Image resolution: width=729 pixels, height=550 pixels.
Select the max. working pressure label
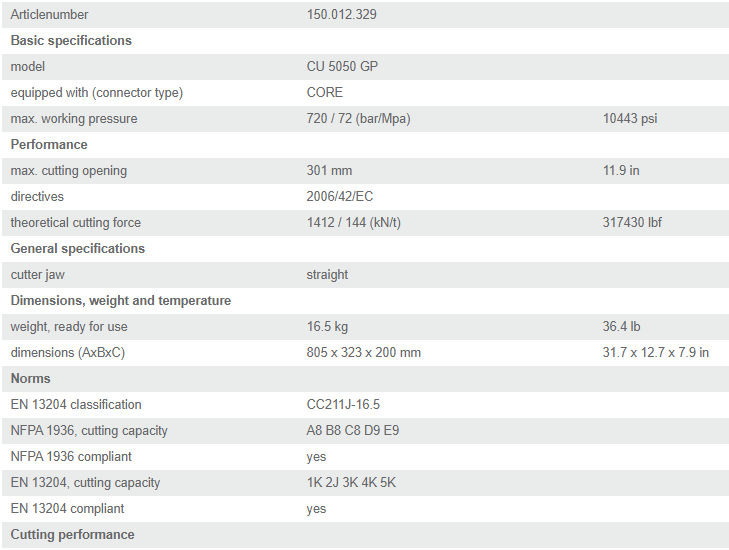point(74,119)
